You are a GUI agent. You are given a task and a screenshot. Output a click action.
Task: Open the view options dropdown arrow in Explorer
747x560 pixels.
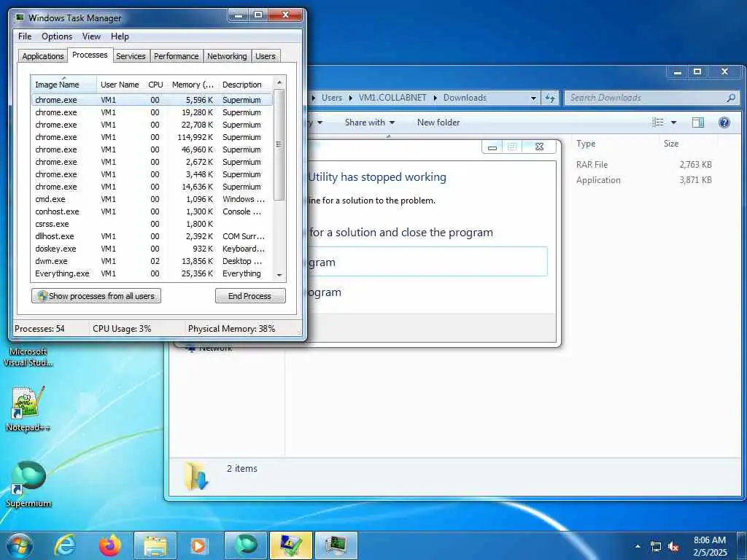point(673,122)
